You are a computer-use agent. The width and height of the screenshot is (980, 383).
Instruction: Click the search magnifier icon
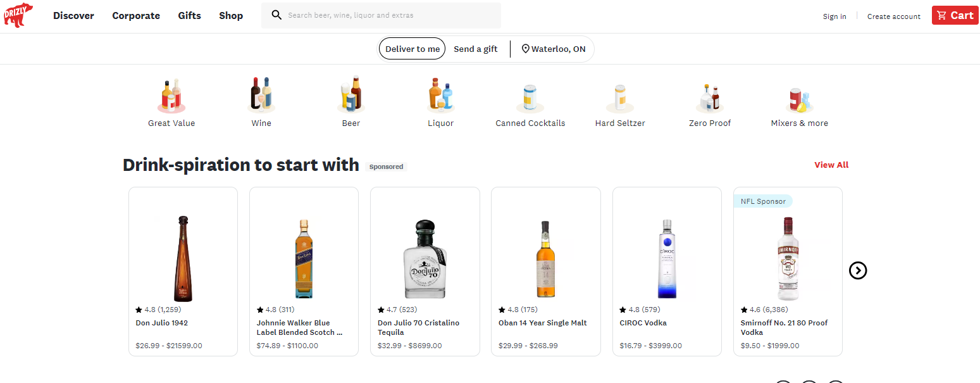point(276,15)
